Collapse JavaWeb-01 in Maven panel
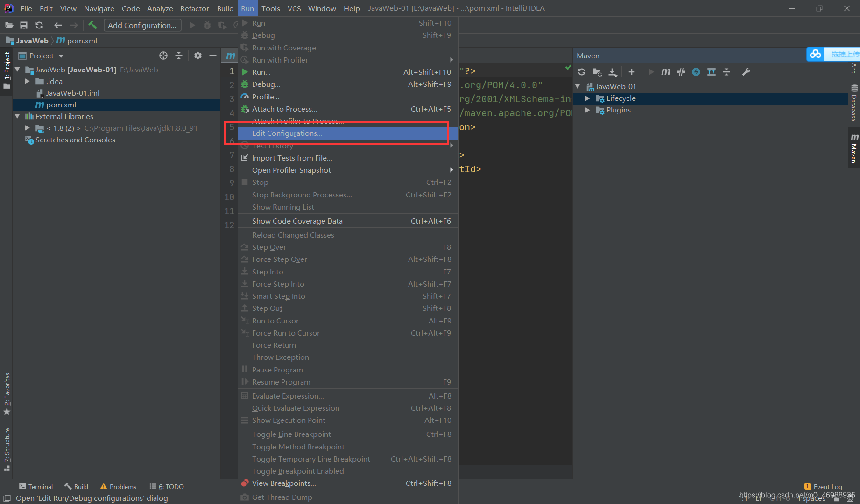The width and height of the screenshot is (860, 504). click(578, 86)
